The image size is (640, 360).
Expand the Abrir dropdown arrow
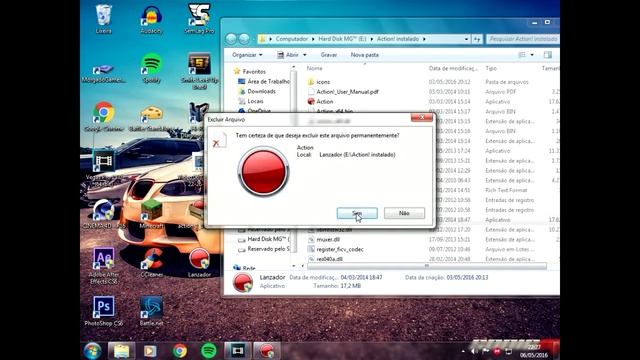(304, 55)
